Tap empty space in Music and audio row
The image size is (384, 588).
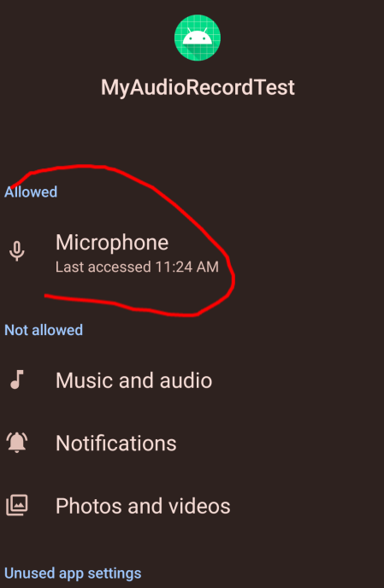coord(300,379)
